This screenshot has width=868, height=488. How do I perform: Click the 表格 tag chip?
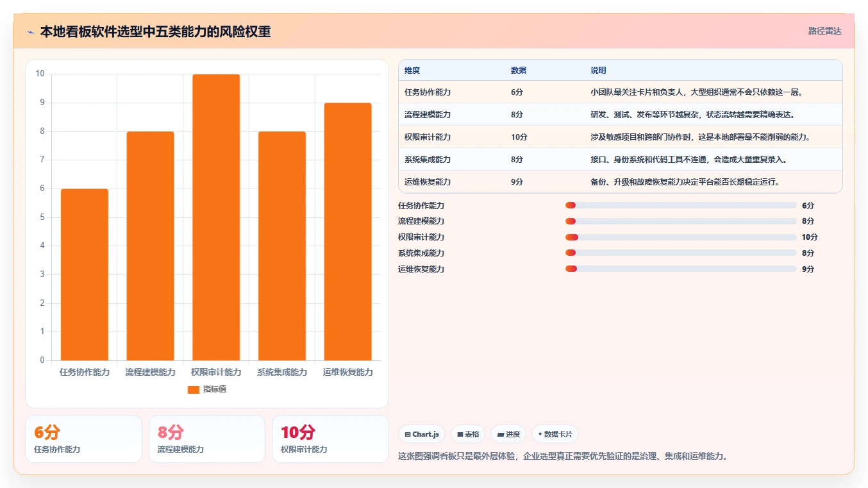468,434
